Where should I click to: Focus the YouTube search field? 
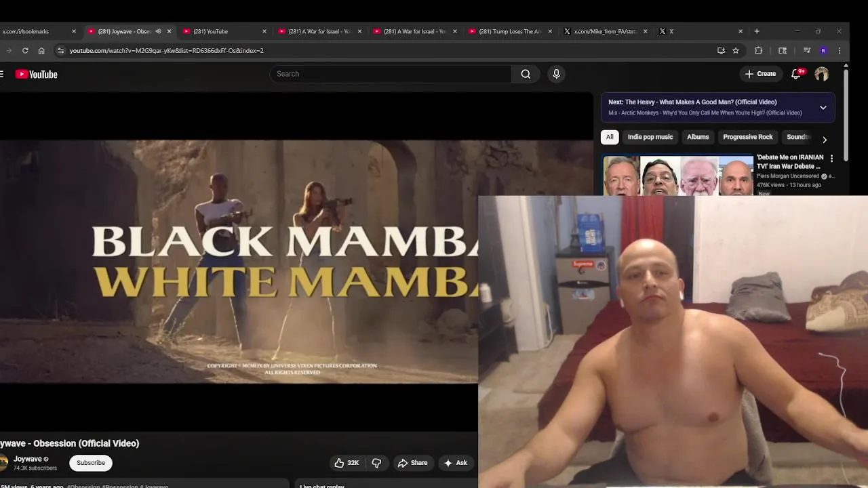coord(391,74)
